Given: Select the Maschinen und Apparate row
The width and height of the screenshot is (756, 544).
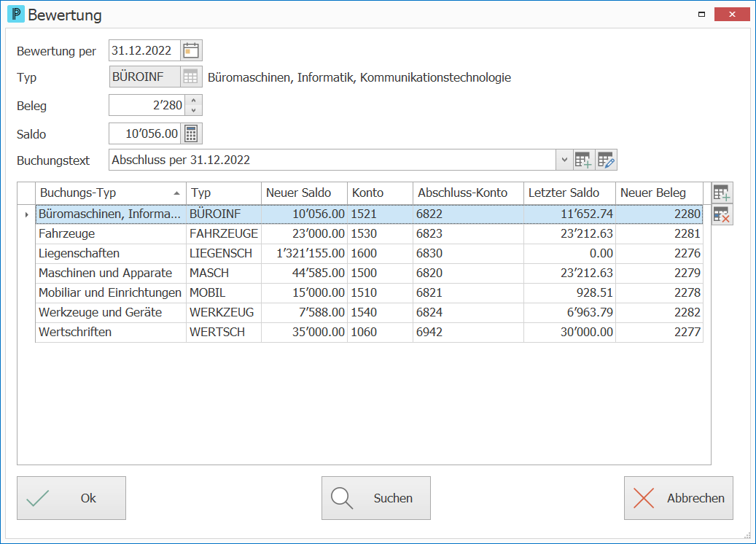Looking at the screenshot, I should pos(370,273).
